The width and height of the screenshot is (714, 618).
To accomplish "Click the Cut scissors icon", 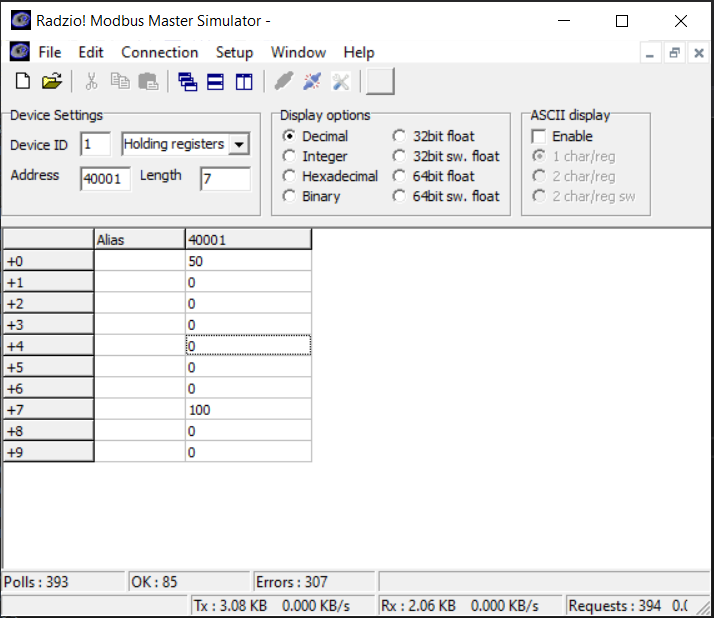I will coord(92,82).
